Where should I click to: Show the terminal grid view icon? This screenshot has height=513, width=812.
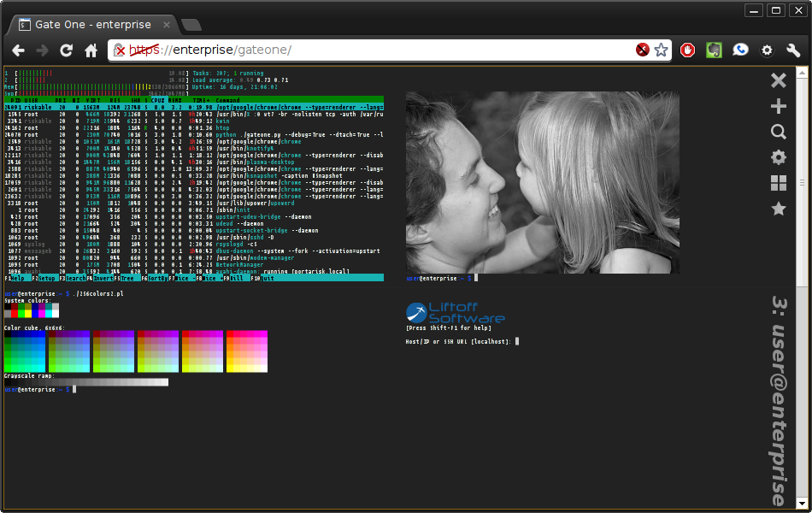[779, 183]
